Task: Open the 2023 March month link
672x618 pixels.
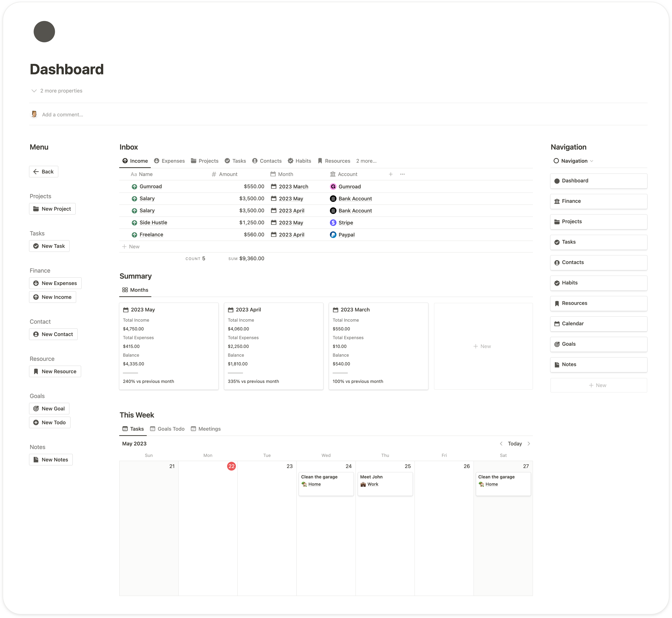Action: pyautogui.click(x=294, y=187)
